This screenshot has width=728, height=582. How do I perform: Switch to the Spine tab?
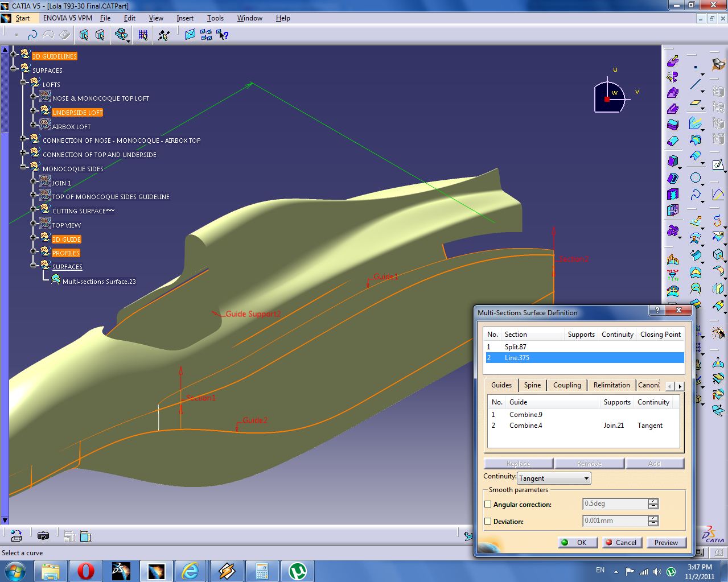pos(532,385)
